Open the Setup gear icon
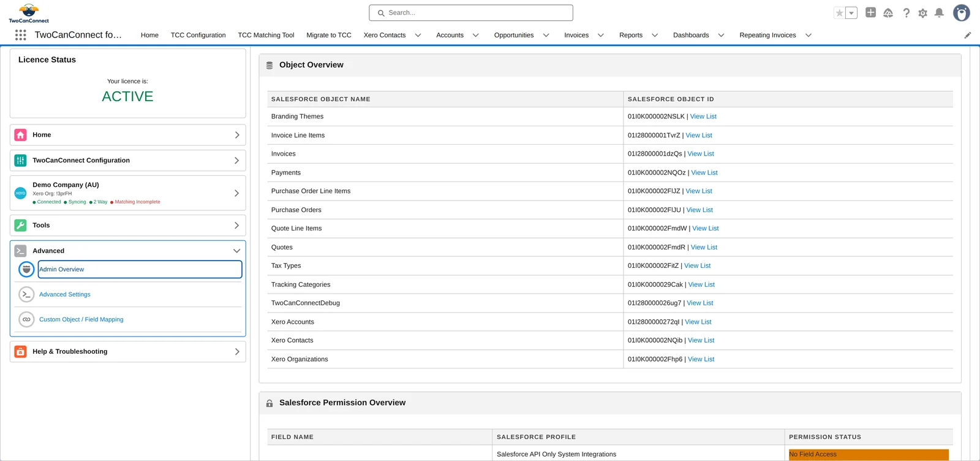Image resolution: width=980 pixels, height=461 pixels. 923,13
